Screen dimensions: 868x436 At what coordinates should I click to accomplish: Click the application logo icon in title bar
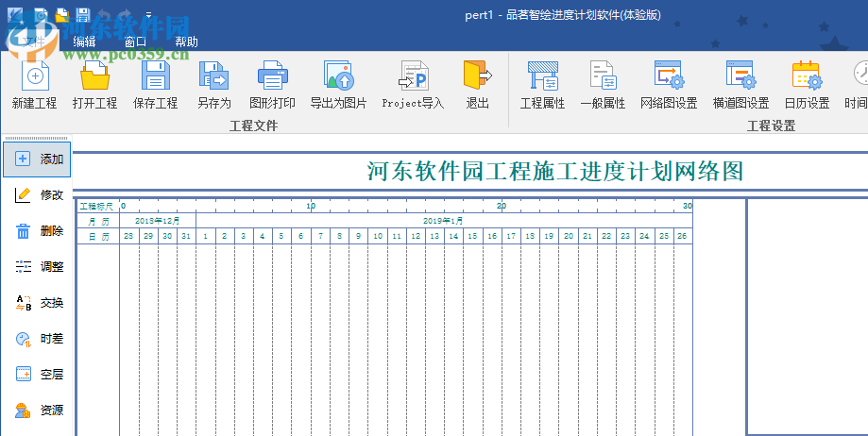point(15,15)
